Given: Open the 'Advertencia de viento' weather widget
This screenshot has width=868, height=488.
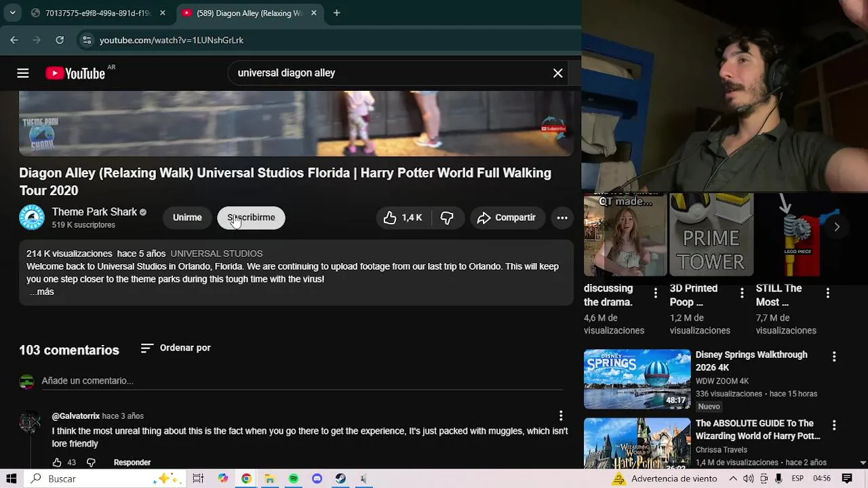Looking at the screenshot, I should 664,479.
